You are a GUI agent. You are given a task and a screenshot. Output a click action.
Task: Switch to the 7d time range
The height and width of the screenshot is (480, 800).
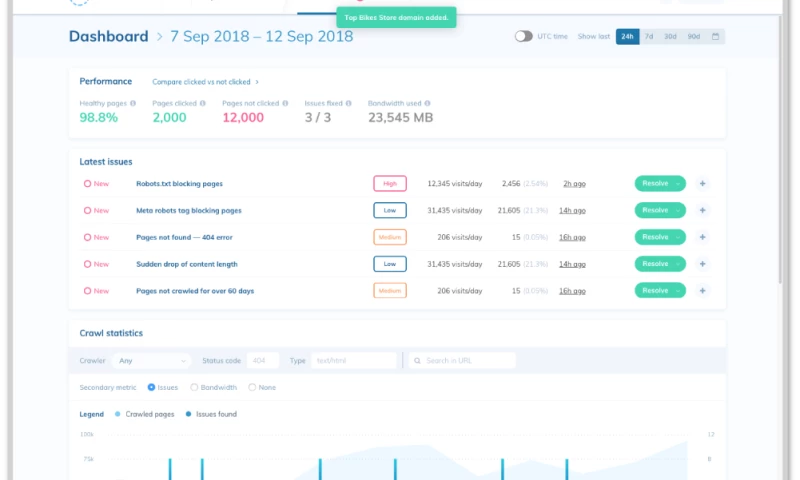click(649, 37)
